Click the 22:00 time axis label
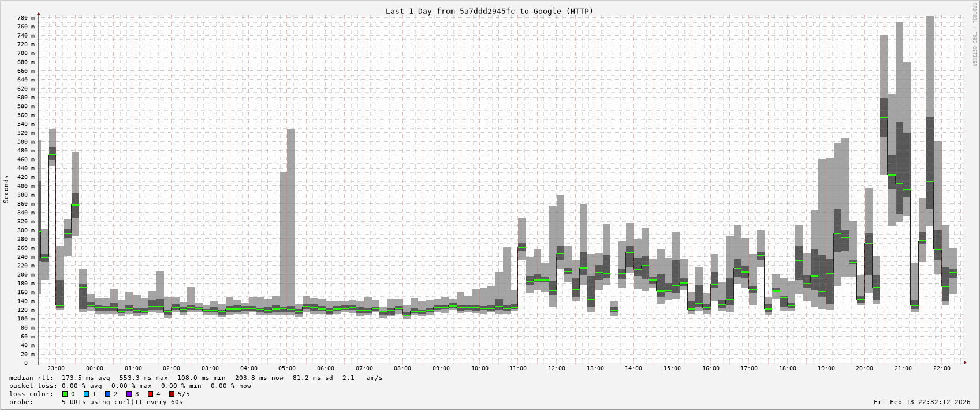Viewport: 980px width, 410px height. coord(941,368)
